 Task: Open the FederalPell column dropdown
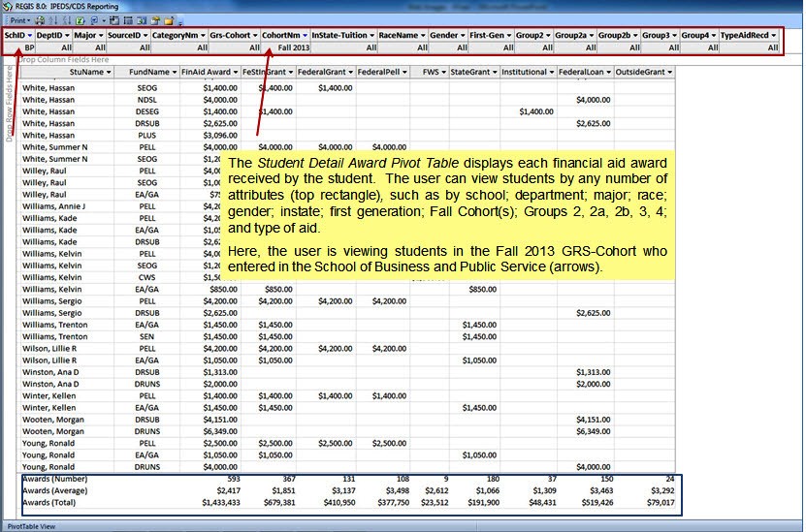tap(404, 72)
